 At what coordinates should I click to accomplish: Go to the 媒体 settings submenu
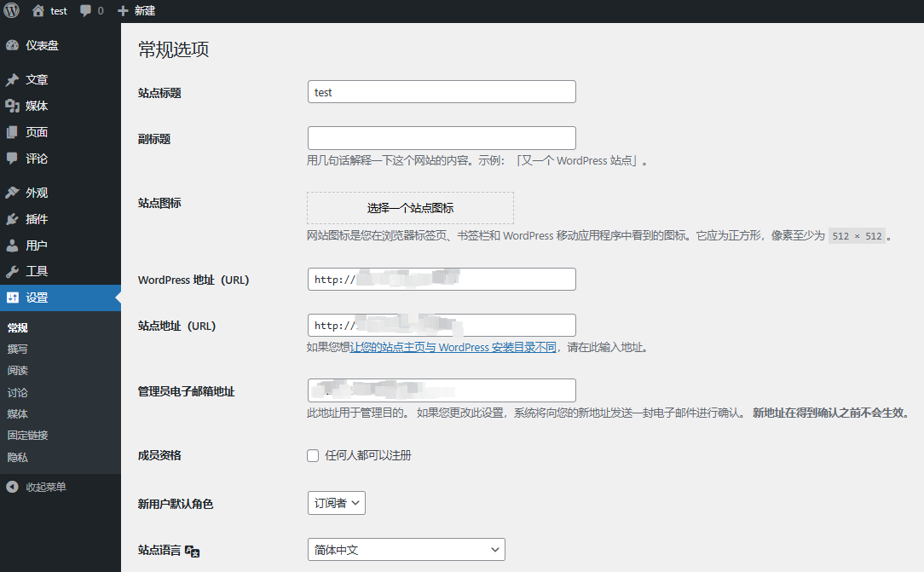pyautogui.click(x=18, y=414)
